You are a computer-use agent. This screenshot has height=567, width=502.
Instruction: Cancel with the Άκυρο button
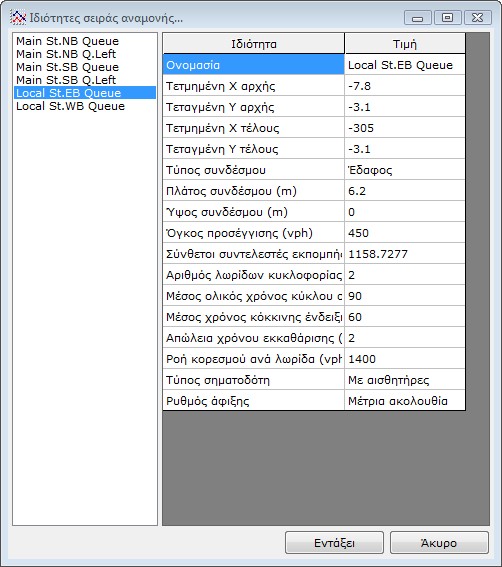click(439, 543)
